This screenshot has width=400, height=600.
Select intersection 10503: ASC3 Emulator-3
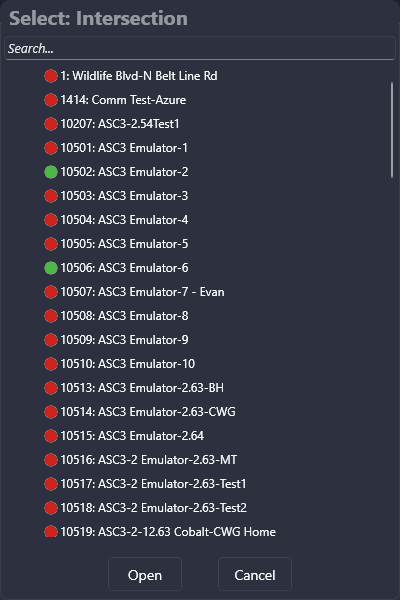point(124,196)
